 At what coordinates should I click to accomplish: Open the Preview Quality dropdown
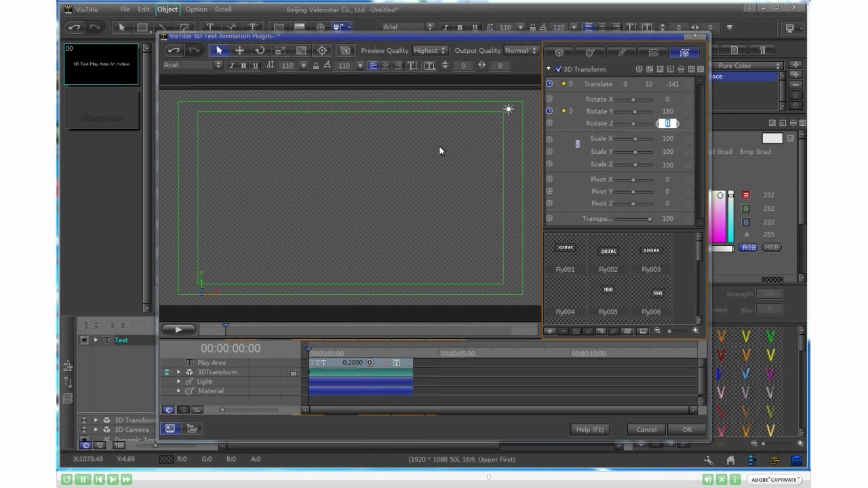(430, 50)
